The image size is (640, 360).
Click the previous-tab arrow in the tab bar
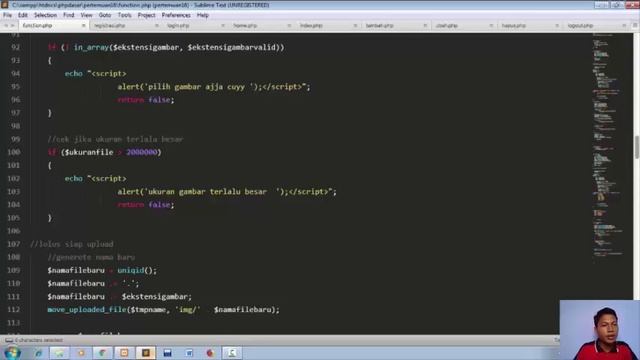6,26
